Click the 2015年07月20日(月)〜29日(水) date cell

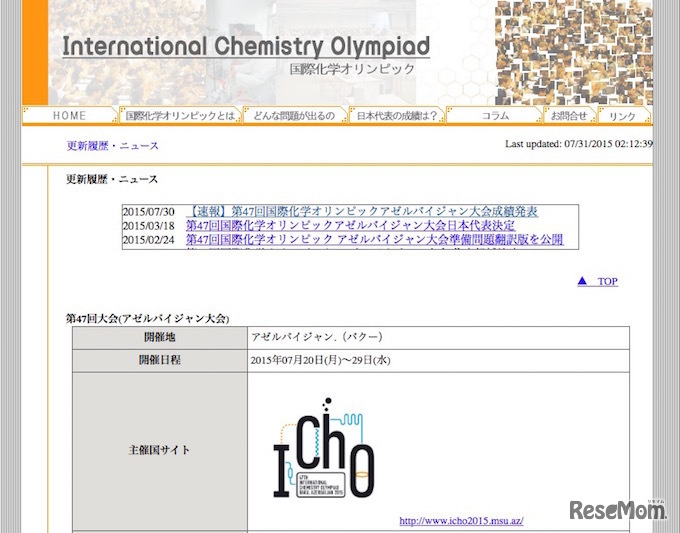click(438, 360)
